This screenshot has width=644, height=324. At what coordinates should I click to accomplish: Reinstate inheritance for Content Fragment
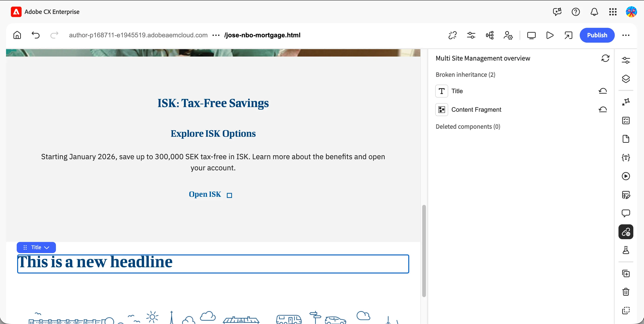(603, 109)
